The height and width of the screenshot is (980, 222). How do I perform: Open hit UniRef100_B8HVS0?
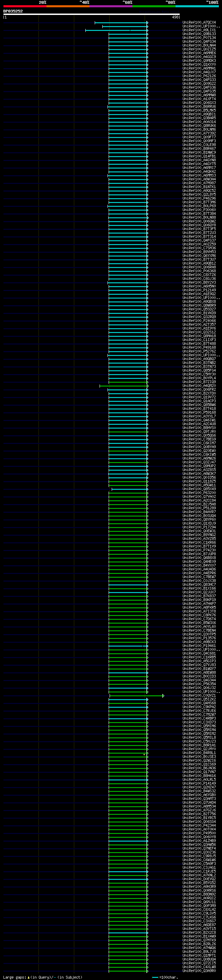pos(199,428)
